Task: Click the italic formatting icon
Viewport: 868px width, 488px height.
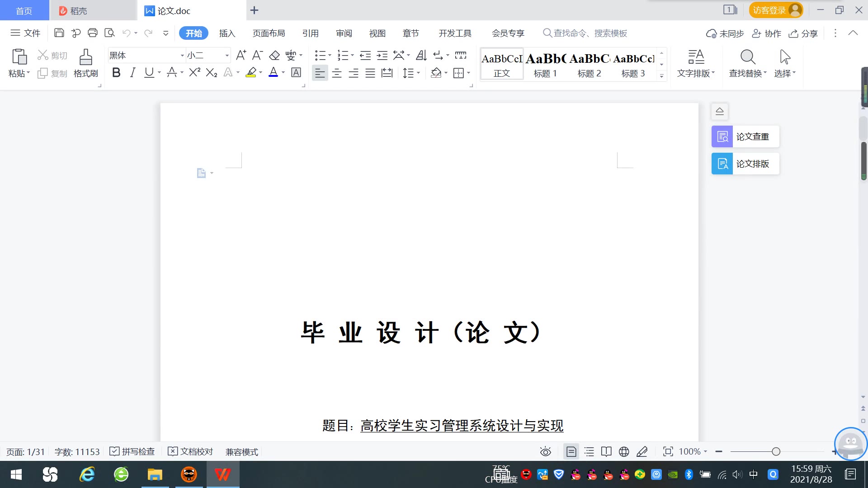Action: [x=132, y=73]
